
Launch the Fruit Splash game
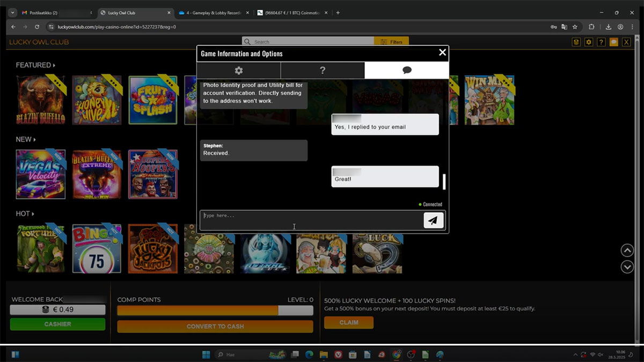coord(153,100)
